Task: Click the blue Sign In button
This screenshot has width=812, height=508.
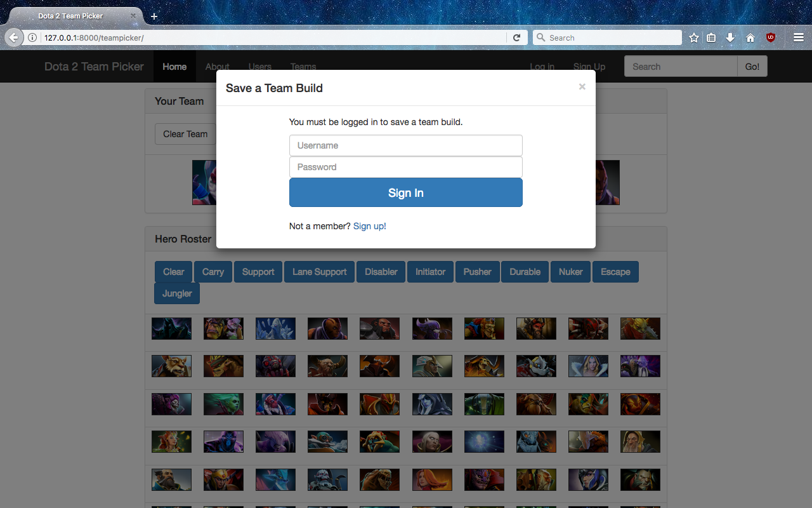Action: pos(406,192)
